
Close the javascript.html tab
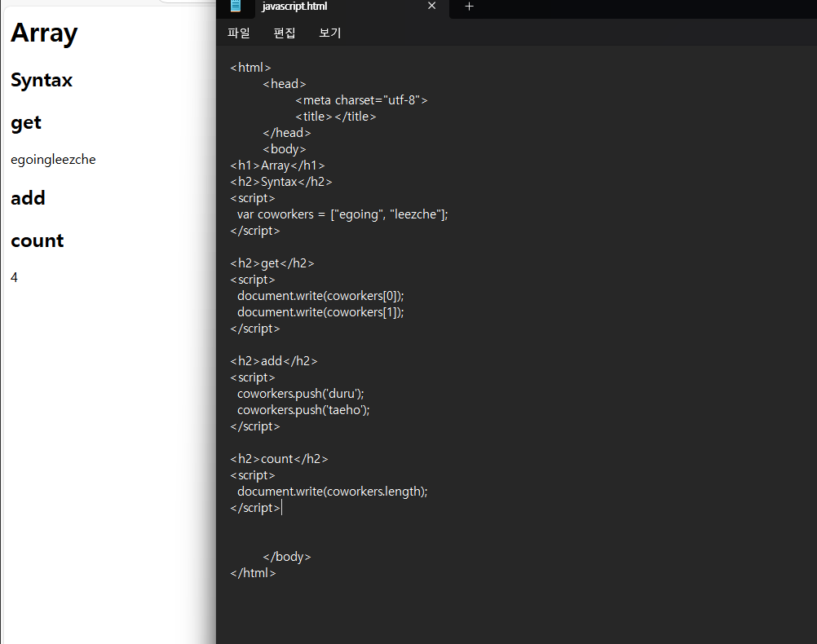(x=431, y=6)
